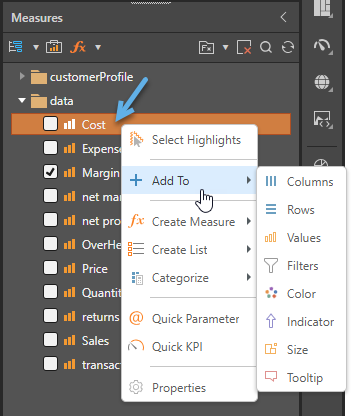Check the Cost measure checkbox
The image size is (362, 416).
(50, 124)
